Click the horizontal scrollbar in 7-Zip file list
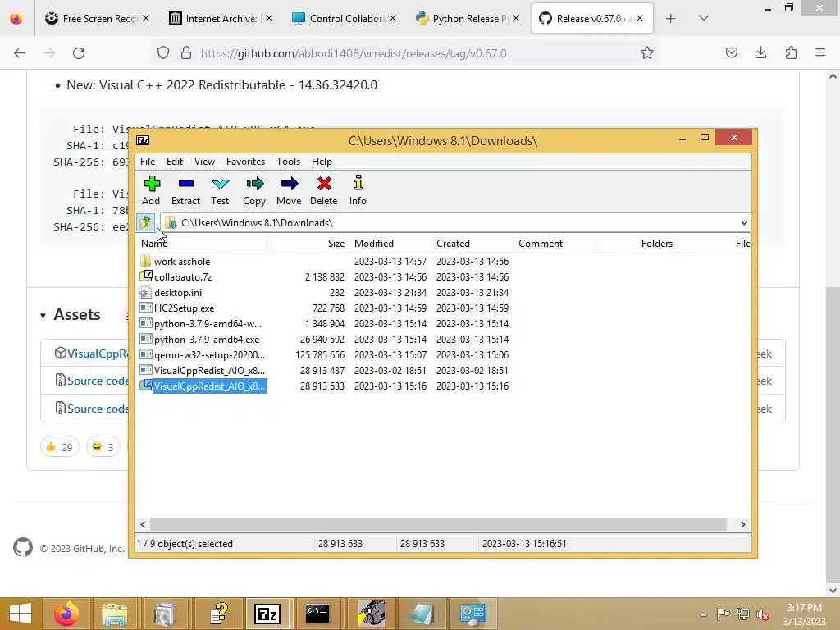840x630 pixels. point(438,524)
